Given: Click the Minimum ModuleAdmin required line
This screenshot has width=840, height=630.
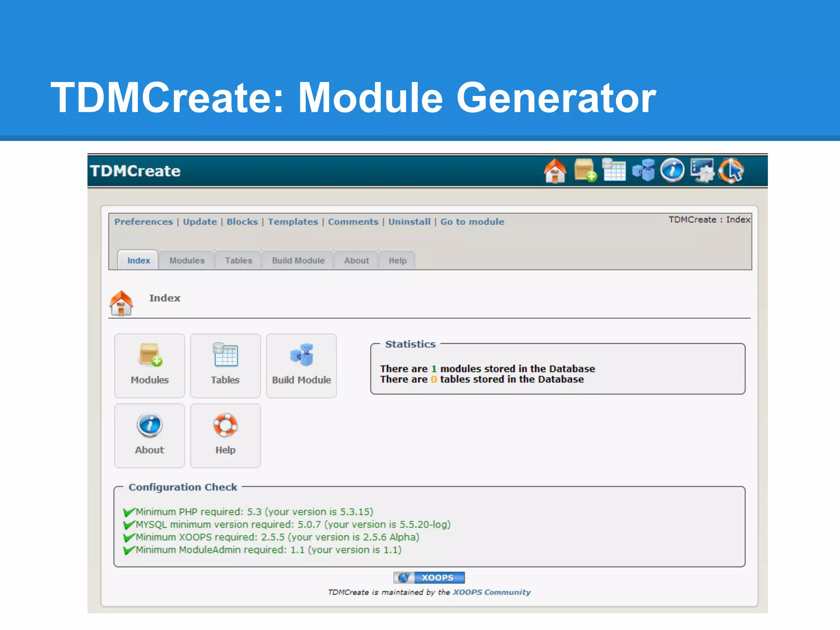Looking at the screenshot, I should coord(268,550).
